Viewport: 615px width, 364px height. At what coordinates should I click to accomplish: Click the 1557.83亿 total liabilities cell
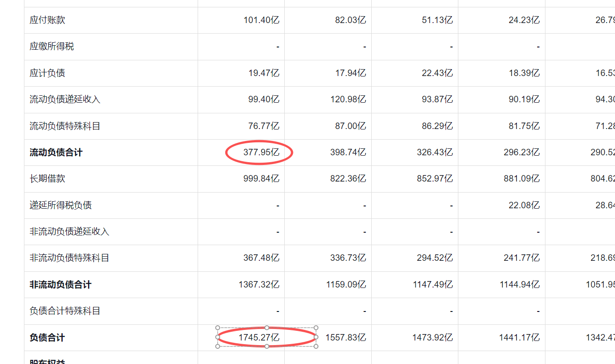click(346, 338)
